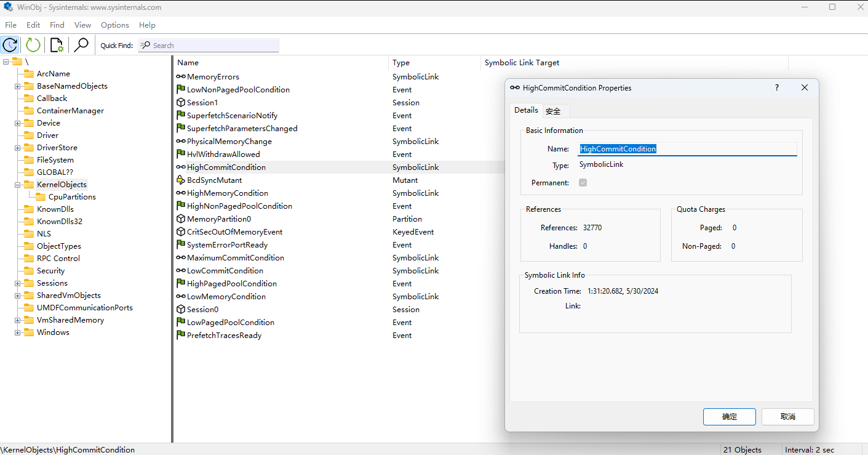Select the CpuPartitions tree folder

coord(71,197)
